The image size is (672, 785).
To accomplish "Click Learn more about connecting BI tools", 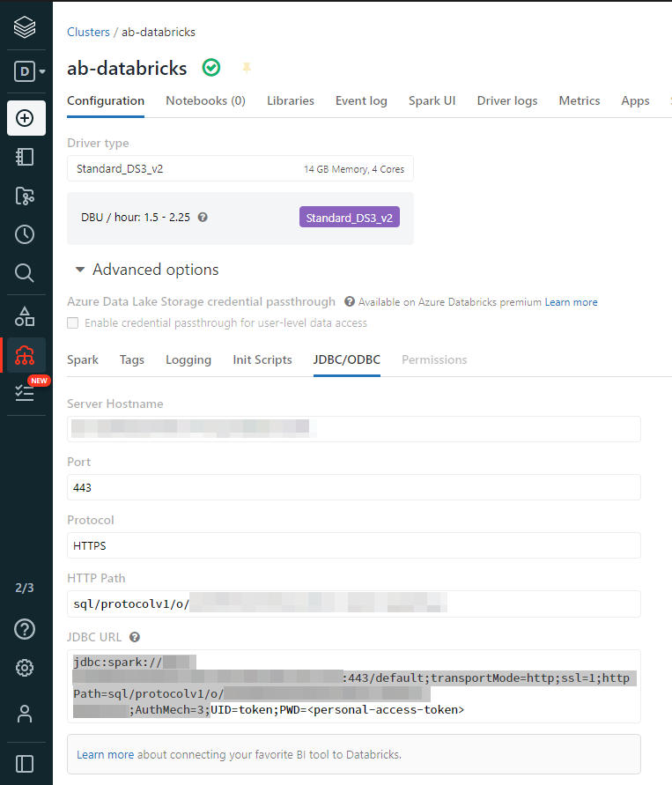I will tap(103, 755).
